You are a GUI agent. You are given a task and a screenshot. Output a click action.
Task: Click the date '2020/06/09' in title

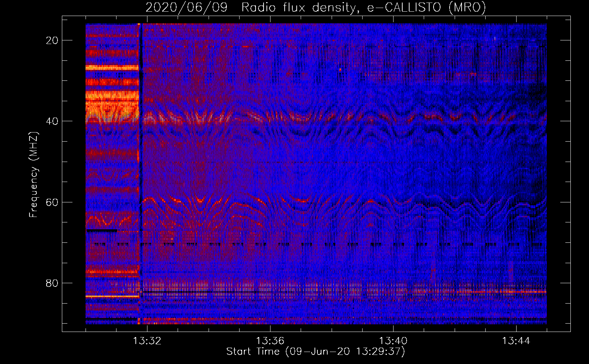186,7
